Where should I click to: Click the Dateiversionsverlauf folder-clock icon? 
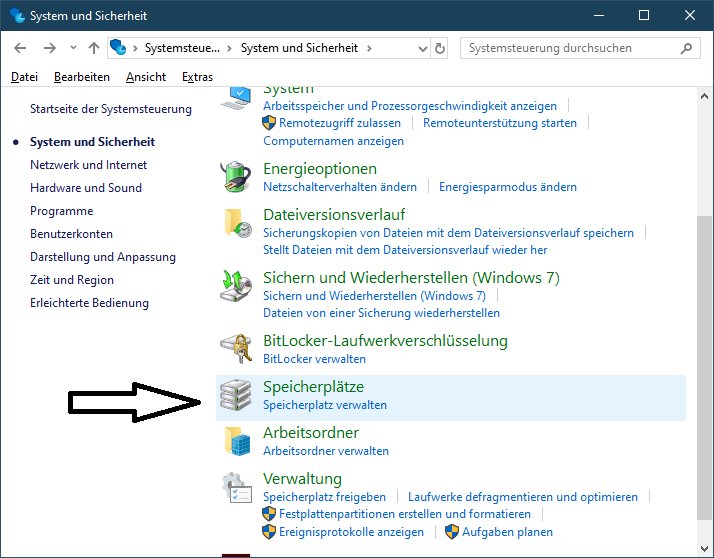(238, 223)
